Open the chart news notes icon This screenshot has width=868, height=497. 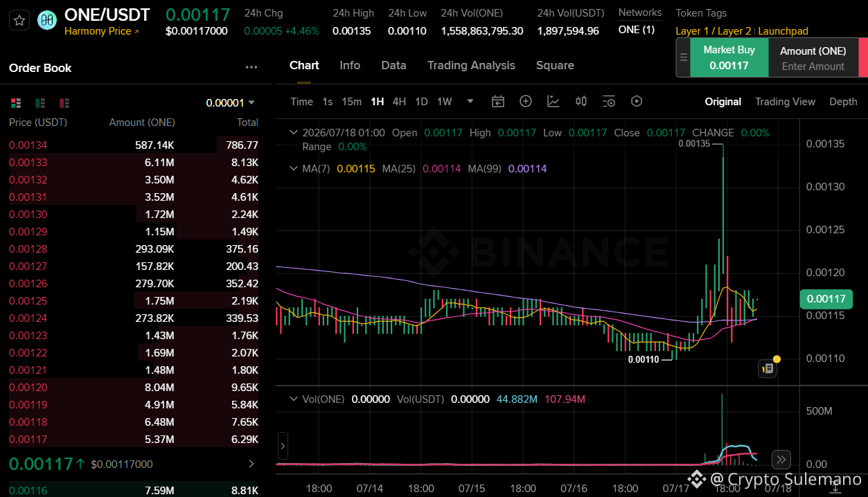click(767, 368)
